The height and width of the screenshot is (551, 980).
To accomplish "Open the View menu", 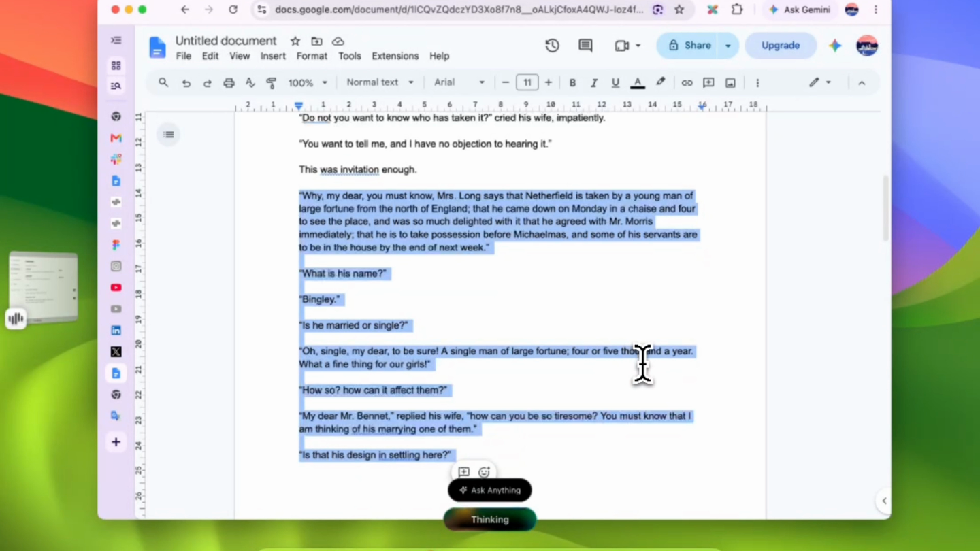I will pos(240,56).
